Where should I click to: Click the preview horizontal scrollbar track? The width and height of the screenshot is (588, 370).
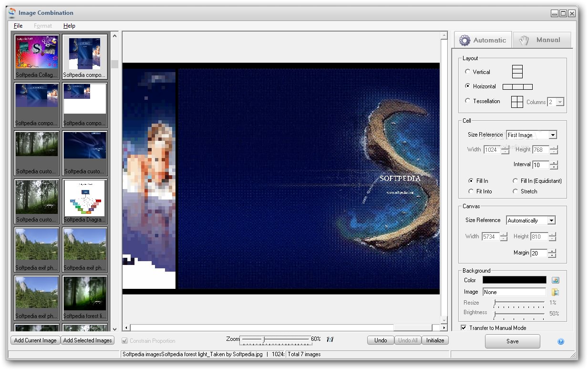pos(285,328)
